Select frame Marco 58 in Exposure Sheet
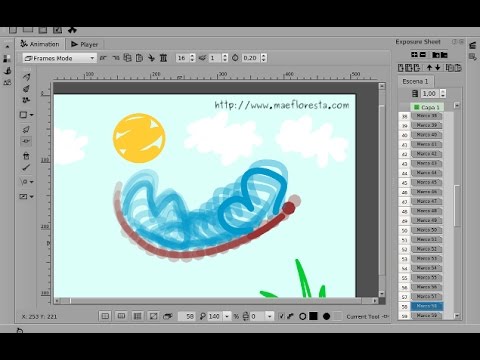 point(427,306)
